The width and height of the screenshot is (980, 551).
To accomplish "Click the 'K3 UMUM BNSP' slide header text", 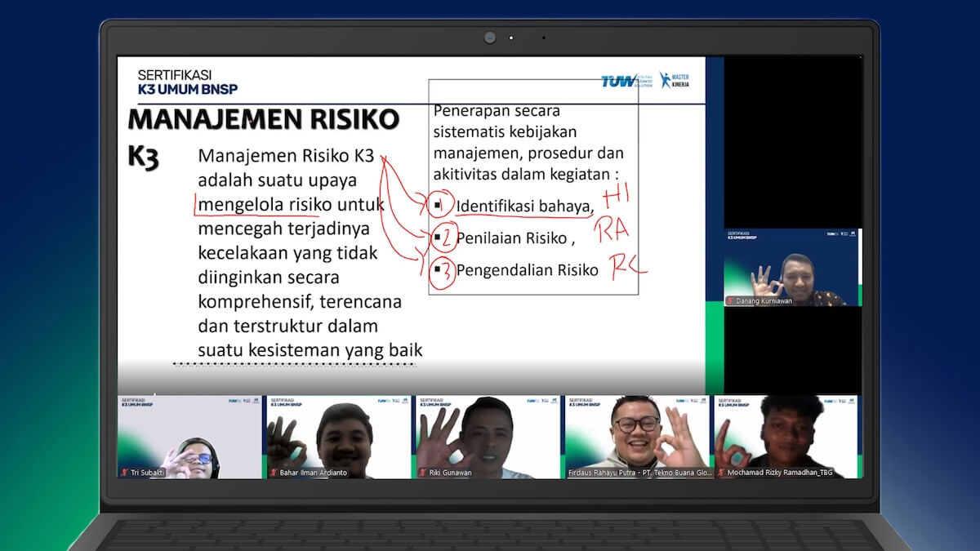I will [x=187, y=89].
